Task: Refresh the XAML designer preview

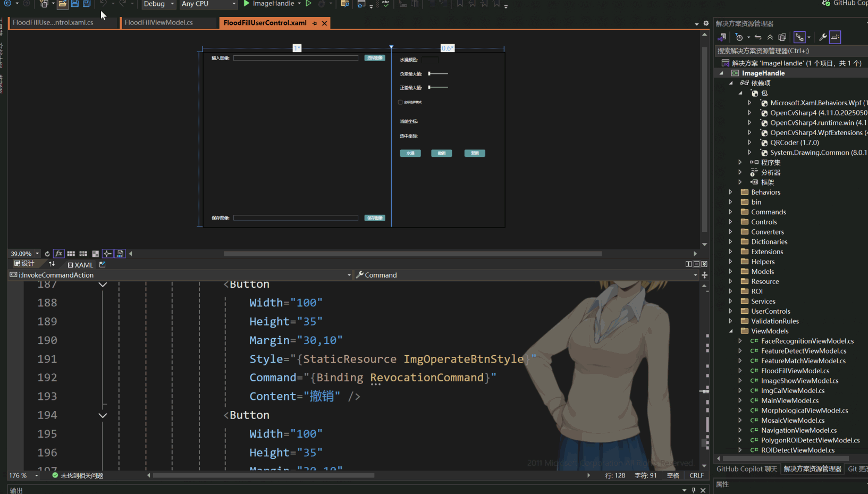Action: click(47, 254)
